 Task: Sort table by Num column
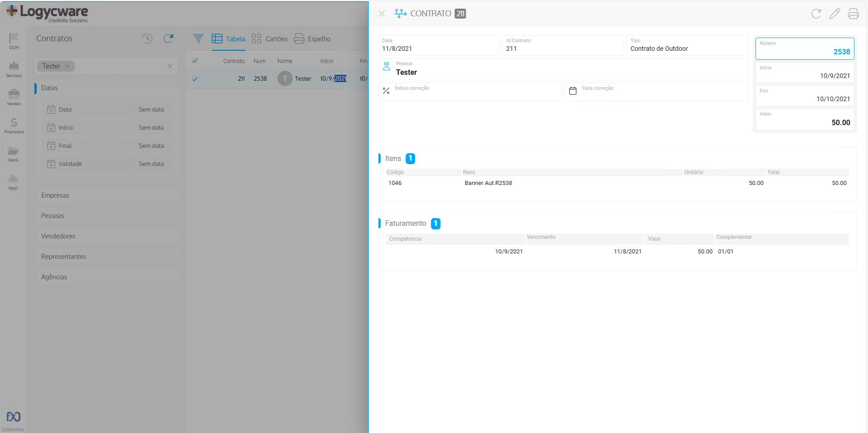click(x=260, y=61)
